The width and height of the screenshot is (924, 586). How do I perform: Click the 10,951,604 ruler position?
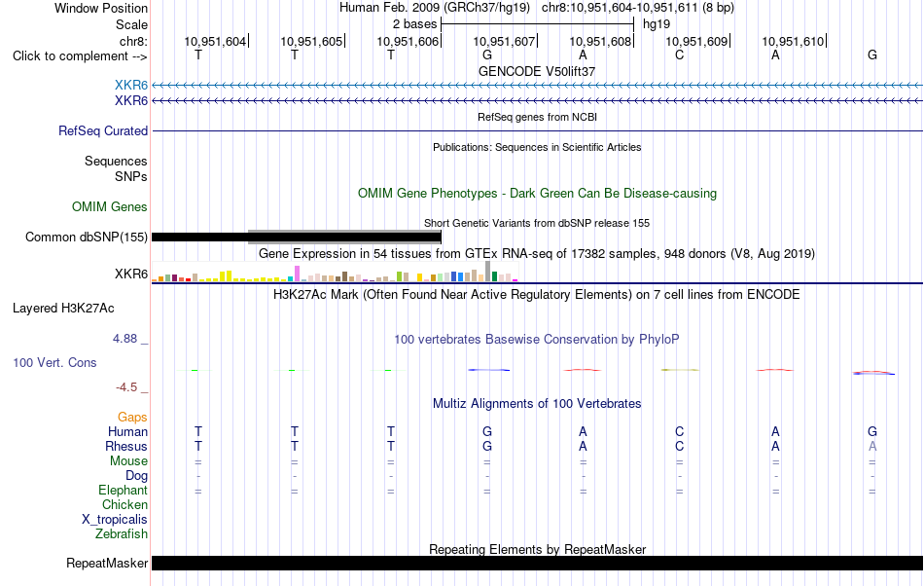215,41
